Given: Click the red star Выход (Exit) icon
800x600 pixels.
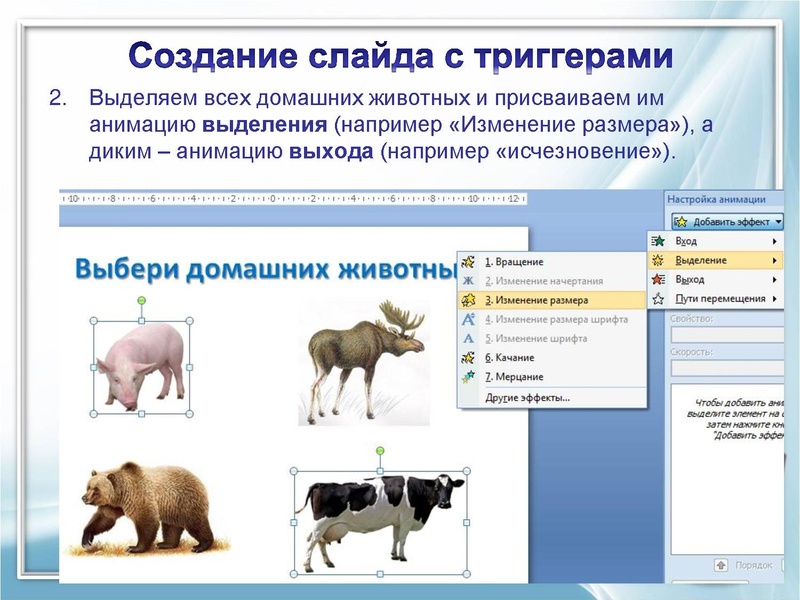Looking at the screenshot, I should pyautogui.click(x=657, y=279).
